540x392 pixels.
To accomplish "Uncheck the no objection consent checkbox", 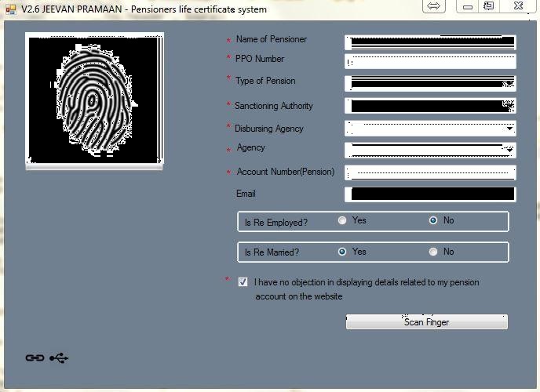I will tap(243, 282).
